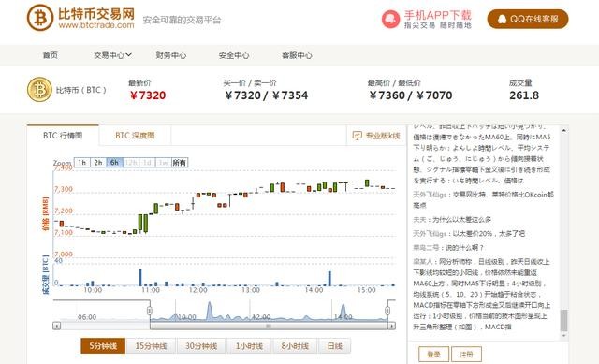Click the 登录 button
This screenshot has height=364, width=599.
tap(433, 354)
